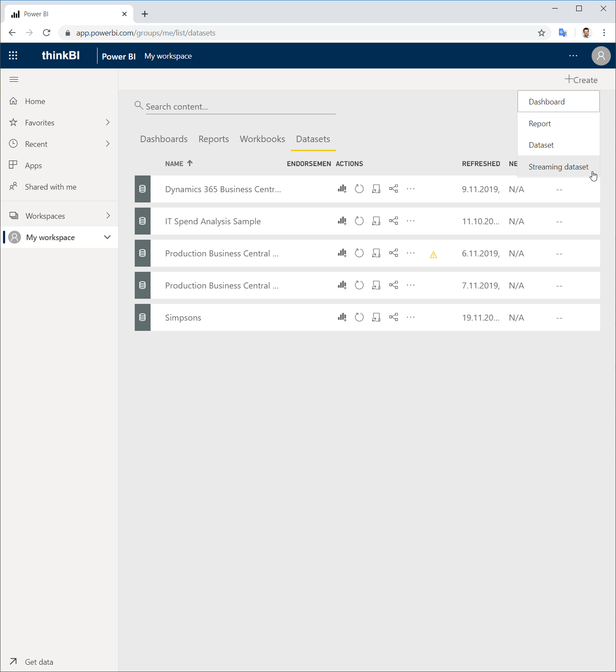Go back in browser history
This screenshot has height=672, width=616.
(12, 33)
